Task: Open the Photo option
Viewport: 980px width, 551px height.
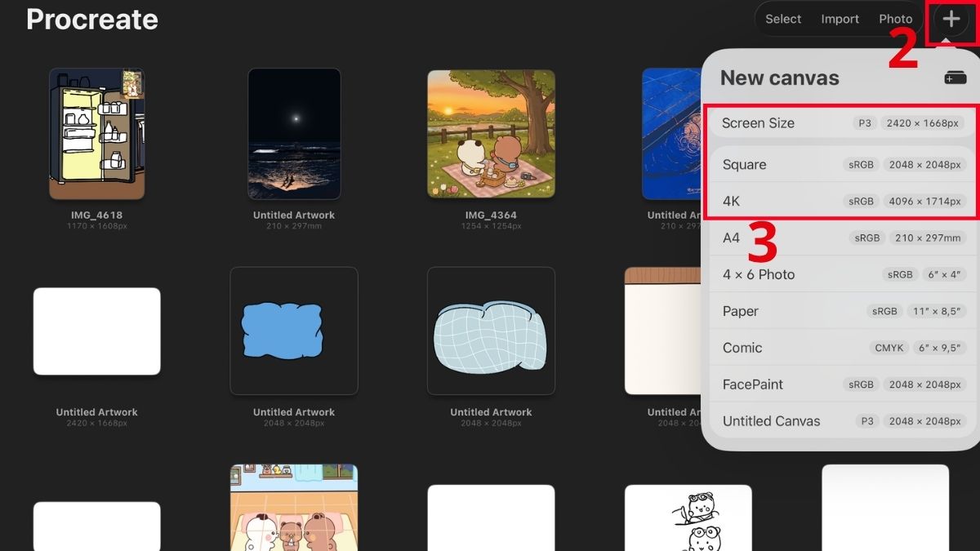Action: (x=896, y=19)
